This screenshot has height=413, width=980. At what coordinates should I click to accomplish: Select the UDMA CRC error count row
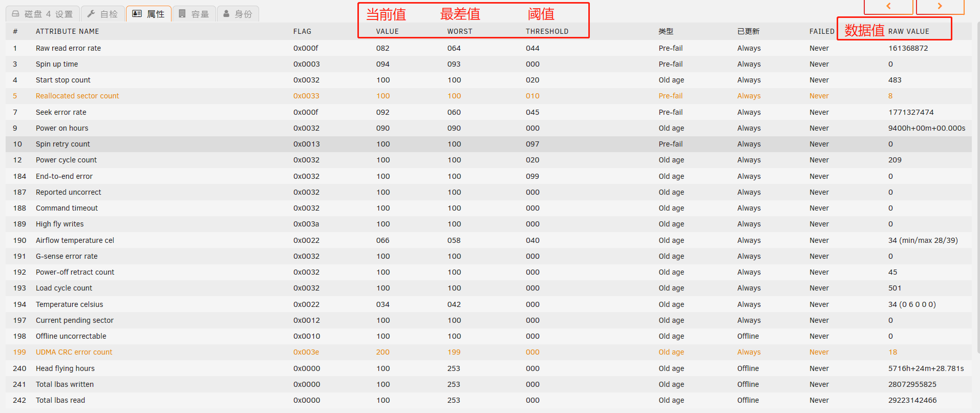(74, 352)
